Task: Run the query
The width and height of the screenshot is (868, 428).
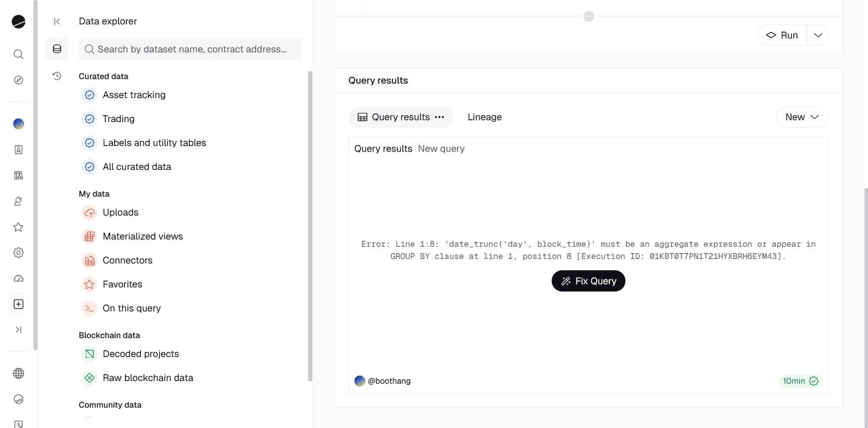Action: pos(782,35)
